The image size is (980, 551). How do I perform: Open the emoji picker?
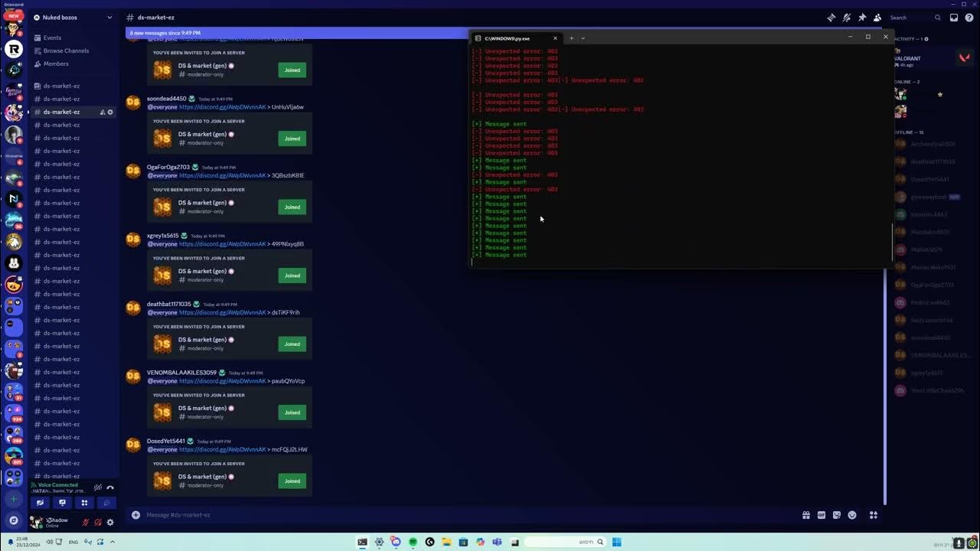tap(852, 515)
